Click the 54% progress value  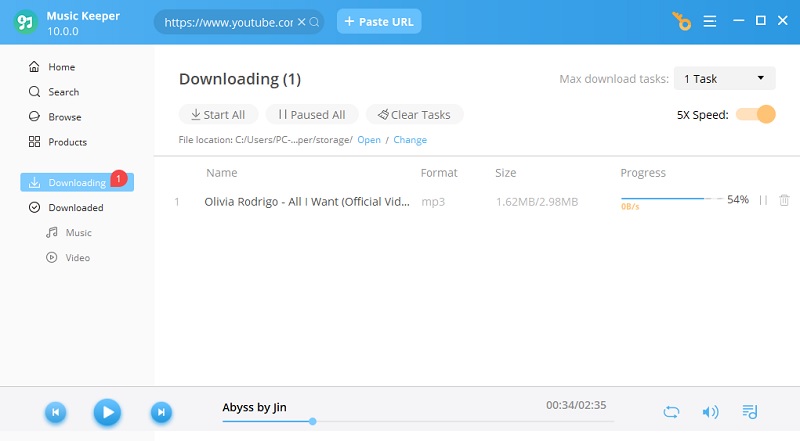coord(738,200)
